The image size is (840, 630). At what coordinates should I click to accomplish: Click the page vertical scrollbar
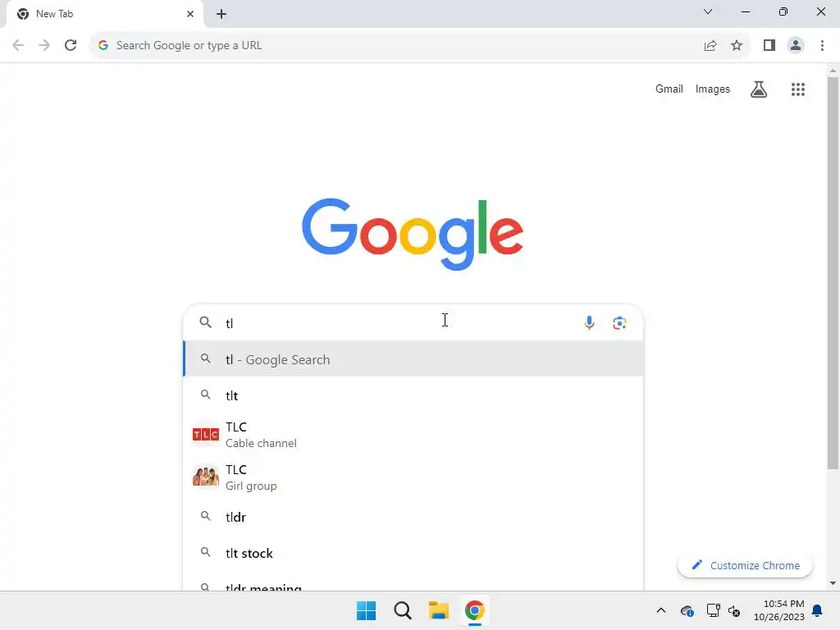coord(833,273)
